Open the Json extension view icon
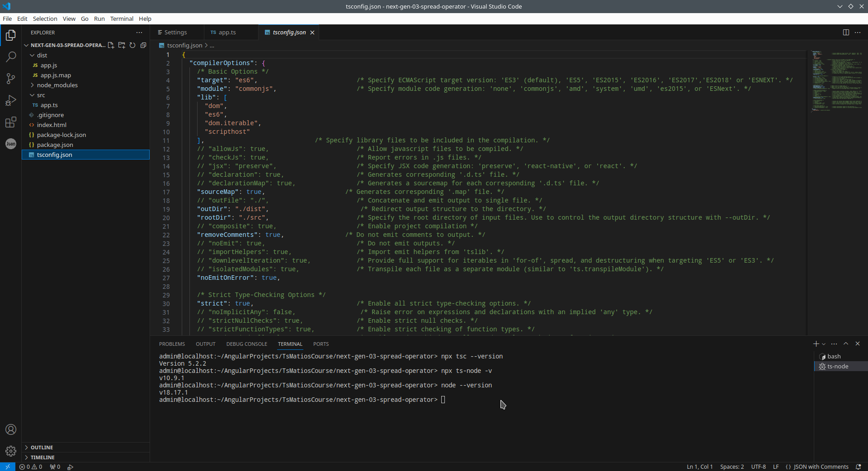Image resolution: width=868 pixels, height=471 pixels. pos(11,144)
